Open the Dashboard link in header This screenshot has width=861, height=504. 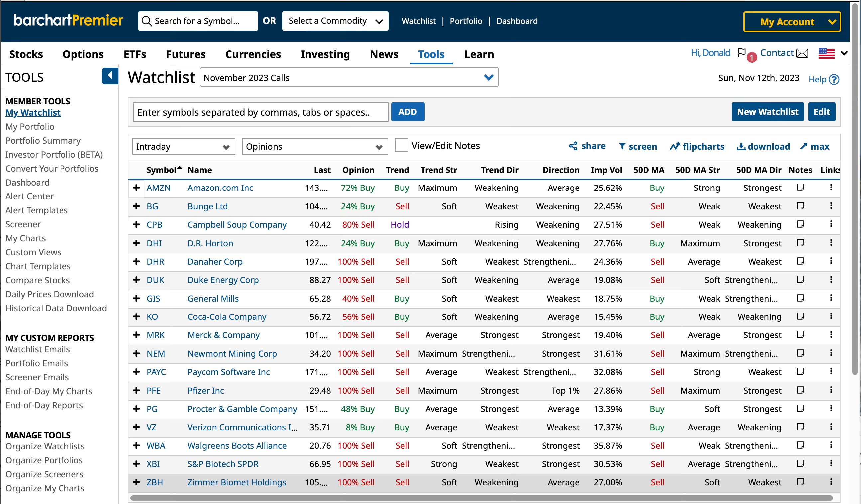click(x=517, y=21)
